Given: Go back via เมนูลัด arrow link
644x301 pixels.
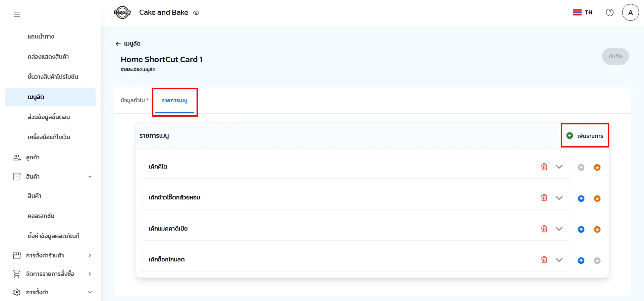Looking at the screenshot, I should click(128, 44).
